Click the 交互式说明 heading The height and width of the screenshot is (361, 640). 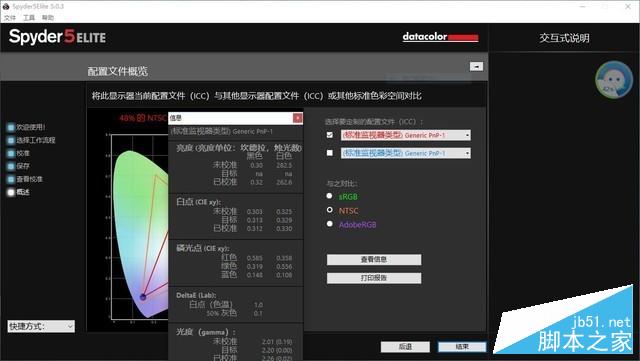(x=564, y=38)
